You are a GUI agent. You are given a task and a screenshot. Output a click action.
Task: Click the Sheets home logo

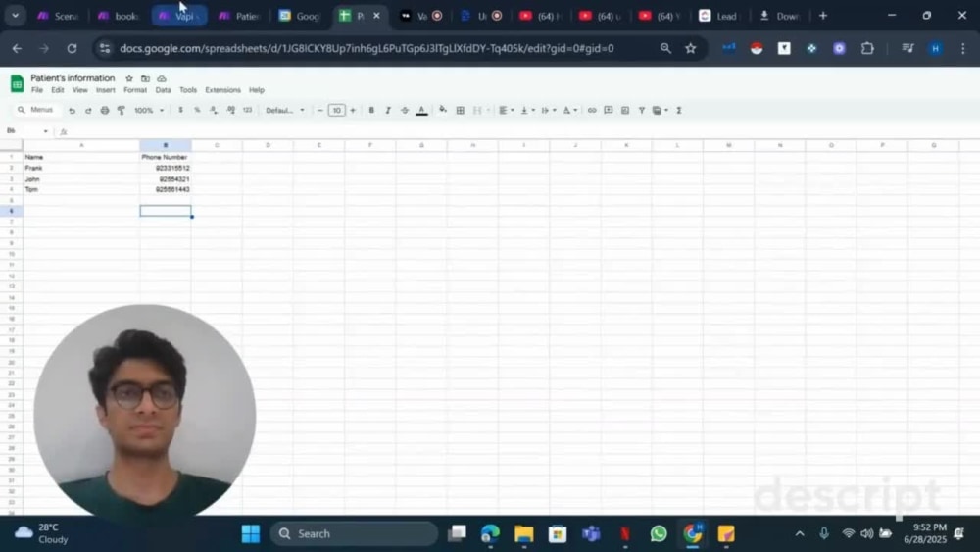17,83
